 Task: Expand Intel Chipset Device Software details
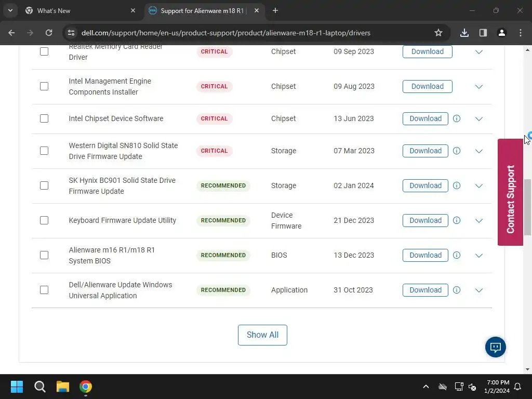pyautogui.click(x=478, y=119)
